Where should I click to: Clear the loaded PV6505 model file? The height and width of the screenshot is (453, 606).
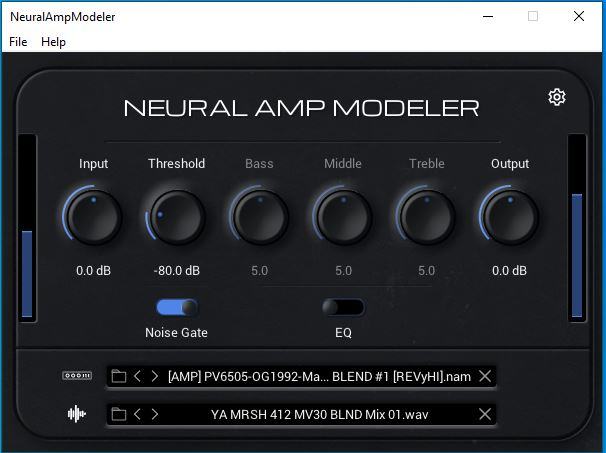485,376
